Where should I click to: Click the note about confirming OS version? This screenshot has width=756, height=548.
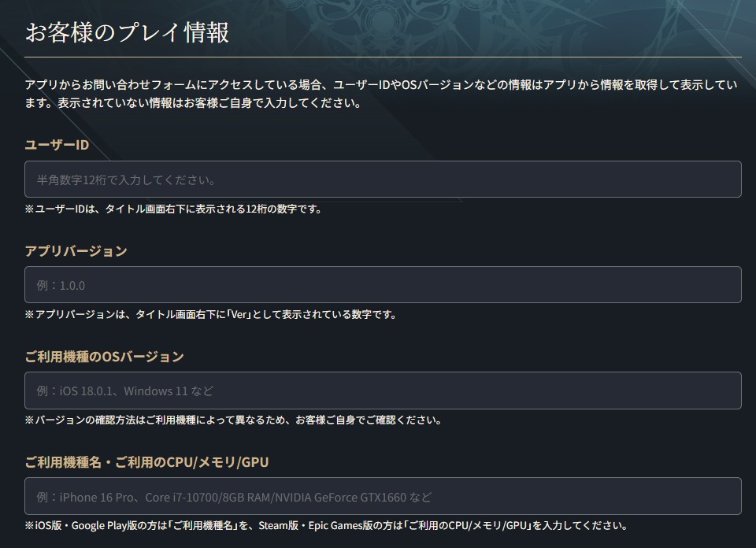[233, 420]
